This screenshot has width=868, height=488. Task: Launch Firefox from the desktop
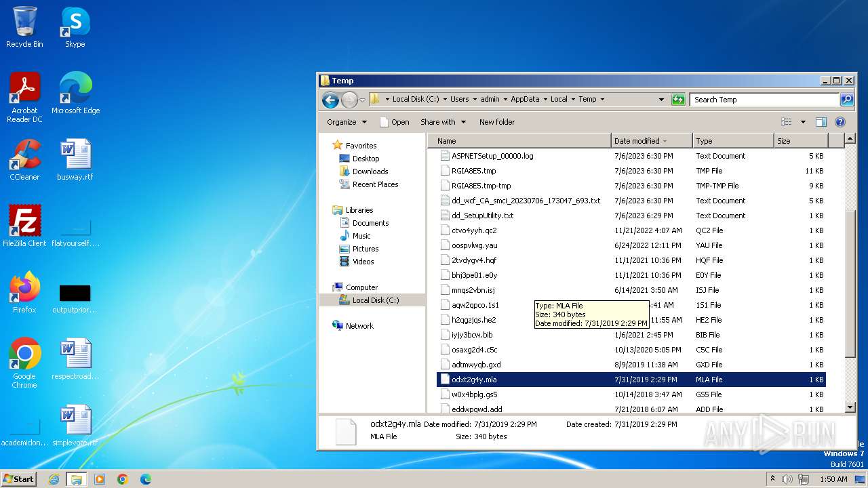tap(24, 293)
